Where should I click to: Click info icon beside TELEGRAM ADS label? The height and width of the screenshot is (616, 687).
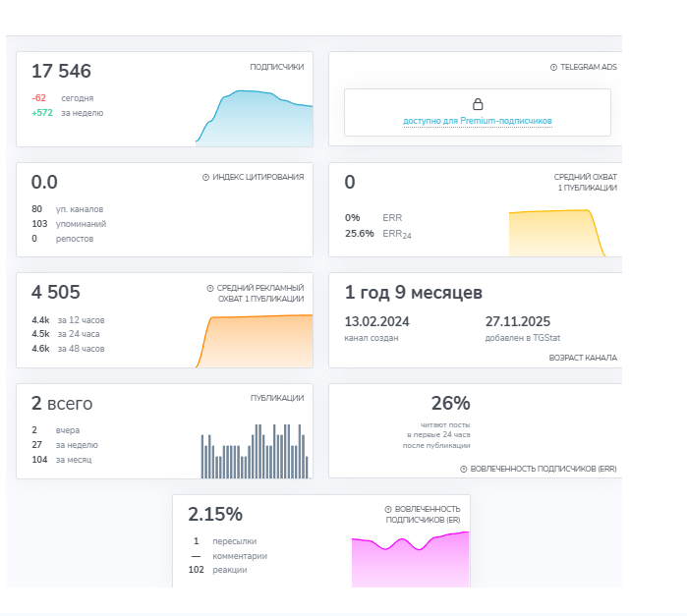point(553,68)
